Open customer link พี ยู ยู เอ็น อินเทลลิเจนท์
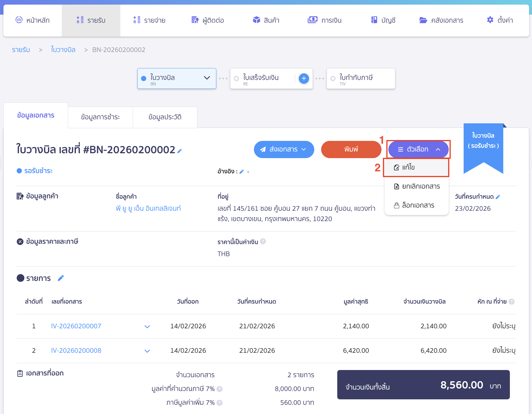The width and height of the screenshot is (532, 414). pyautogui.click(x=148, y=208)
